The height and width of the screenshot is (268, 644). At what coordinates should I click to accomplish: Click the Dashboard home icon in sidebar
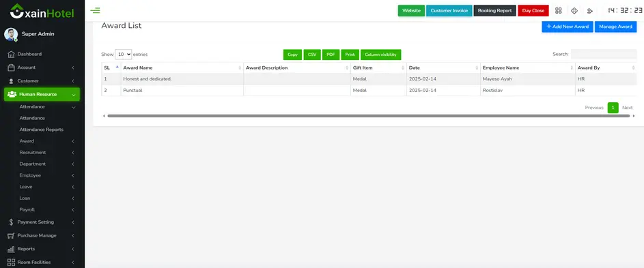point(11,54)
